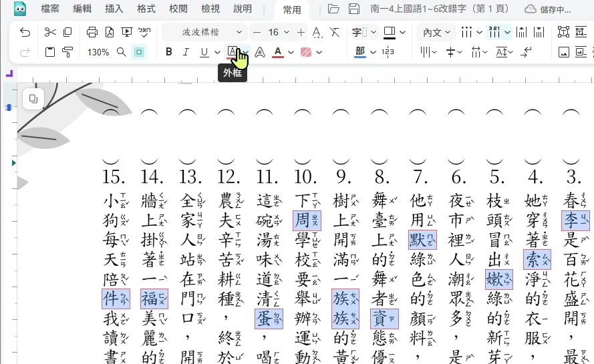
Task: Open the 說明 menu
Action: 243,9
